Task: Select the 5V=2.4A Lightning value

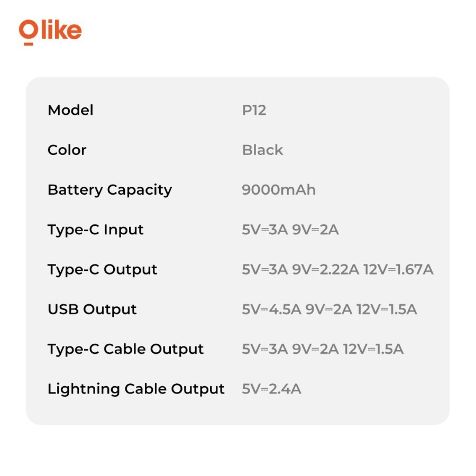Action: click(271, 389)
